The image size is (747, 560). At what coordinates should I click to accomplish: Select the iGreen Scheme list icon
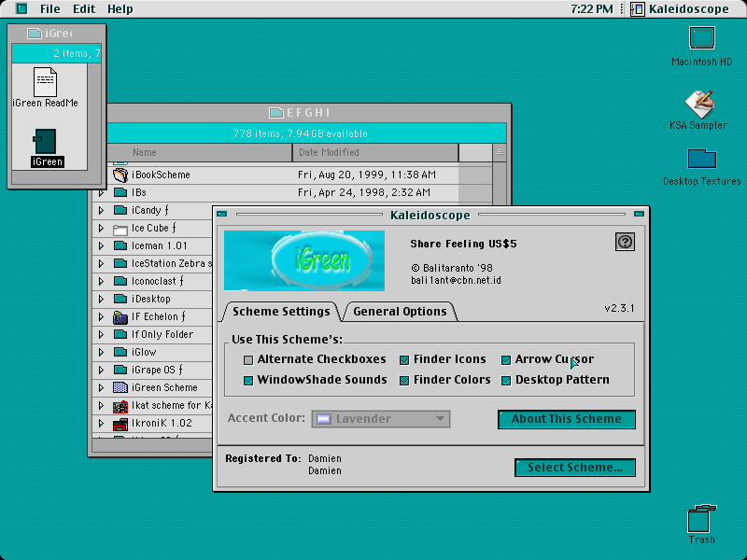pos(120,387)
